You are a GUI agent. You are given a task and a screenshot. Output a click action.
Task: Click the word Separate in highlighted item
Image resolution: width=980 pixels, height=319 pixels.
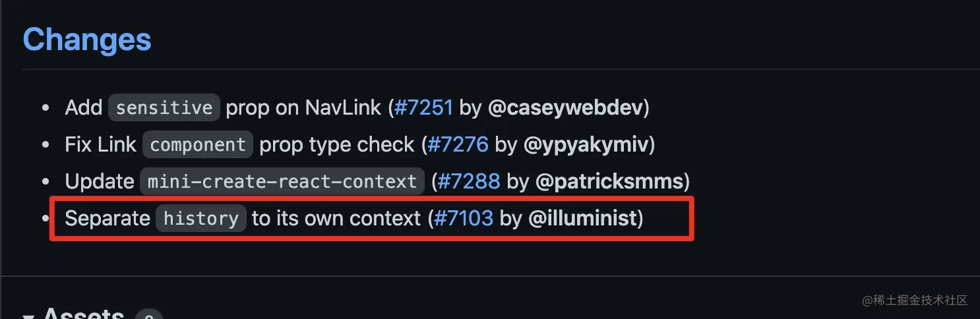pyautogui.click(x=107, y=218)
